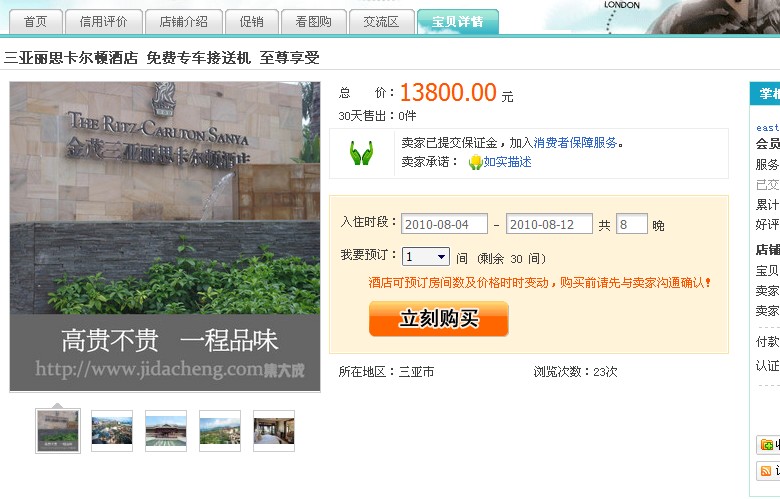Click the RSS feed icon on right edge

click(767, 471)
